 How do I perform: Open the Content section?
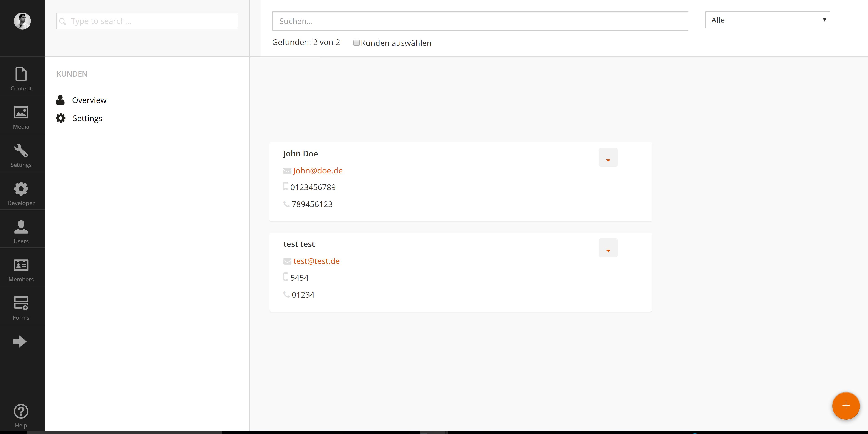tap(21, 79)
